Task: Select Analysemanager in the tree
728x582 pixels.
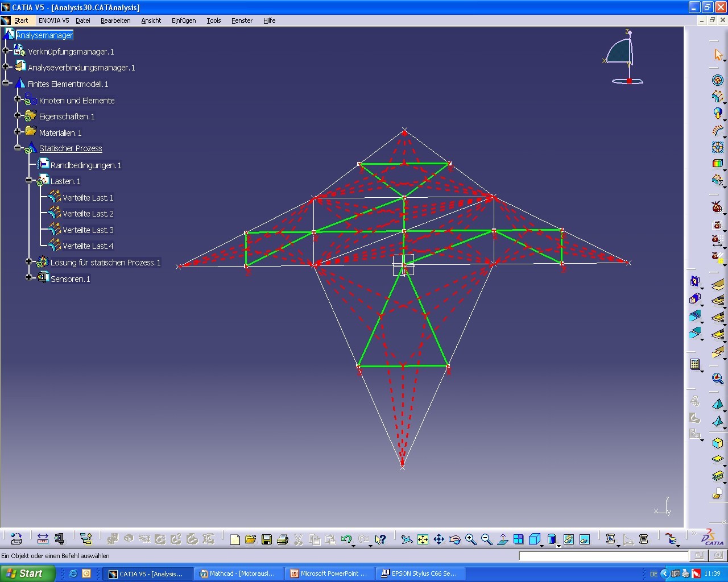Action: [x=44, y=35]
